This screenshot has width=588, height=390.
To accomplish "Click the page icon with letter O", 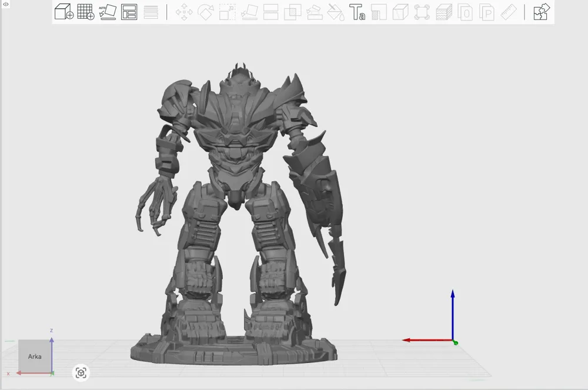I will (x=465, y=12).
